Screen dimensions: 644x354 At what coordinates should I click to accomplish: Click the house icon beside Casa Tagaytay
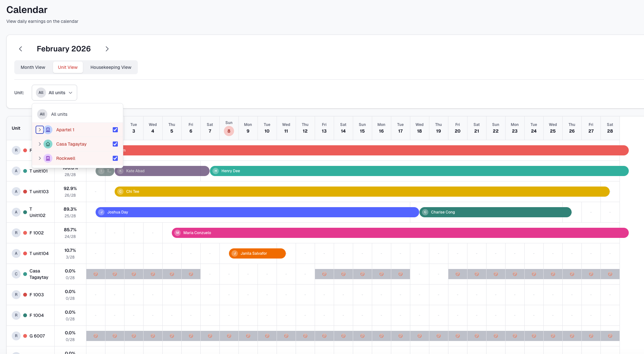[x=48, y=144]
